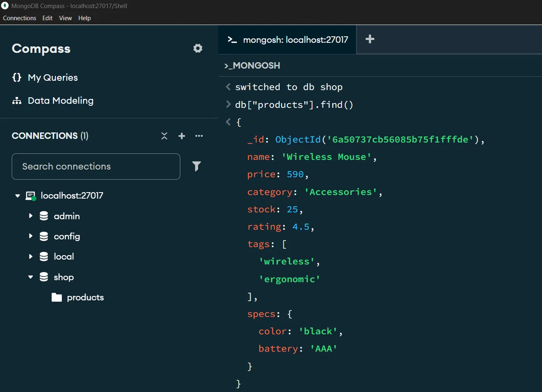Open the Help menu
Viewport: 542px width, 392px height.
[x=84, y=18]
